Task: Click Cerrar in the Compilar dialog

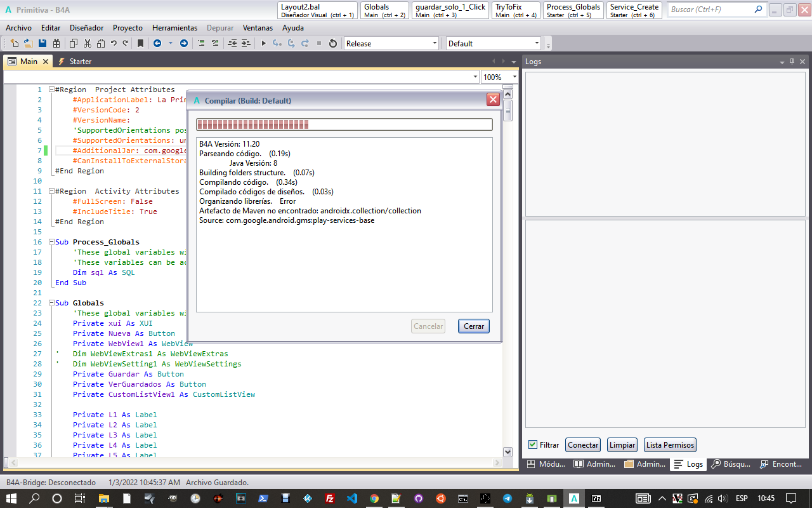Action: [473, 326]
